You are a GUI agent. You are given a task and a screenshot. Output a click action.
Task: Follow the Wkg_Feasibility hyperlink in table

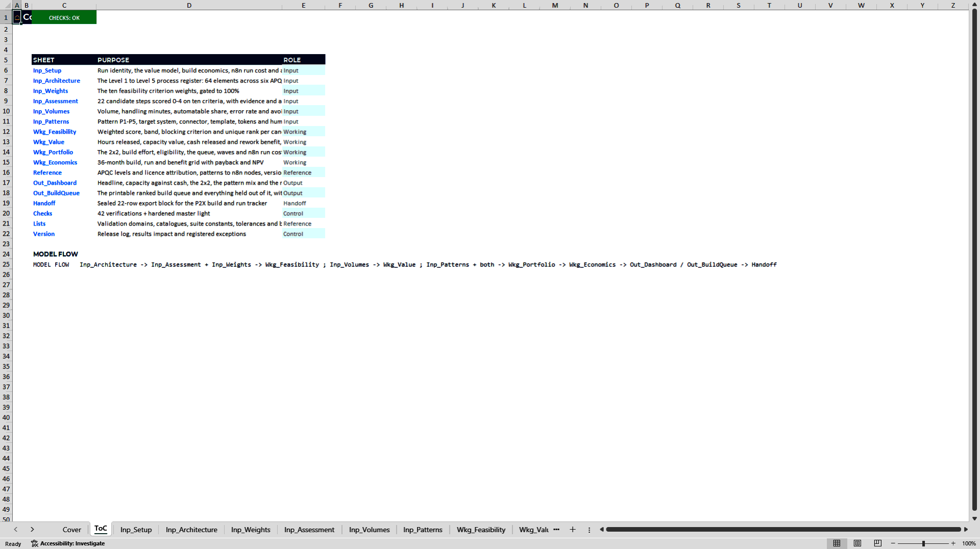(55, 132)
